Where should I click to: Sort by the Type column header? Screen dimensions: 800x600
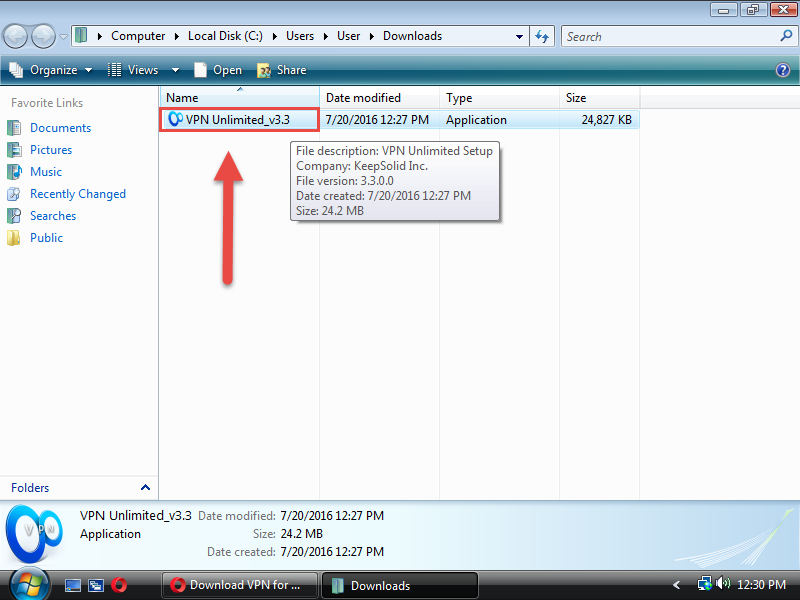499,97
